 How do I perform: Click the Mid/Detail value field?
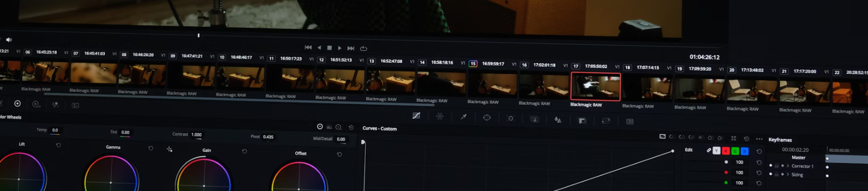pyautogui.click(x=341, y=139)
